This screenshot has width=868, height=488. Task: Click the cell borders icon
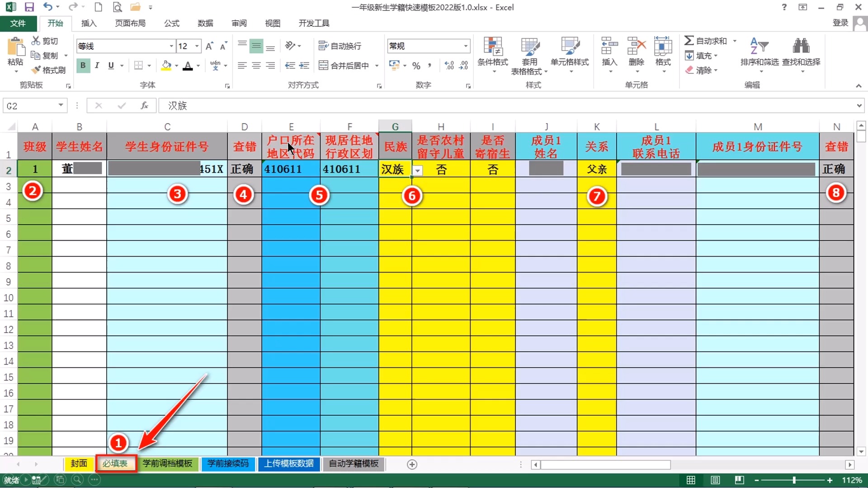[139, 66]
